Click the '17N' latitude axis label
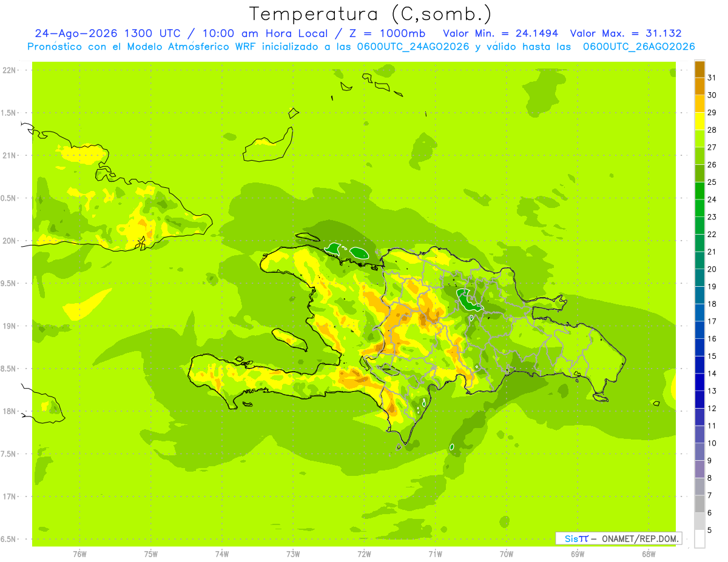 pos(9,497)
